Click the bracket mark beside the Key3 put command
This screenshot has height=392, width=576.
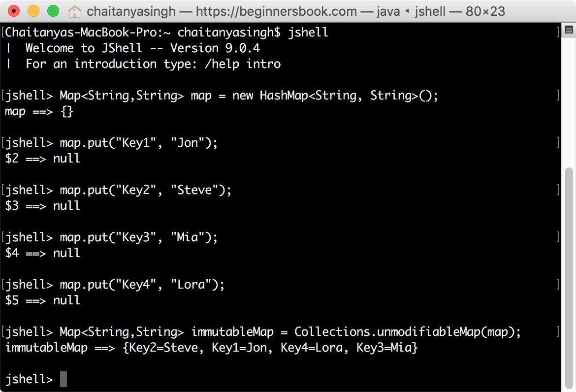558,237
